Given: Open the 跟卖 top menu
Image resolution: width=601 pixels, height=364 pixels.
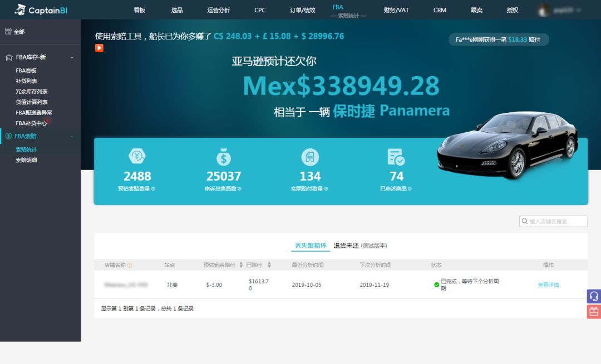Looking at the screenshot, I should click(x=476, y=11).
